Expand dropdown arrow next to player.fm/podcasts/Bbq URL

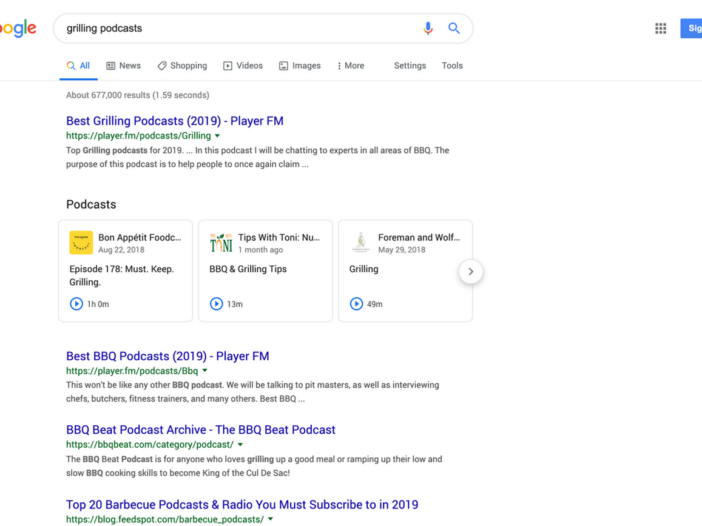click(x=205, y=371)
